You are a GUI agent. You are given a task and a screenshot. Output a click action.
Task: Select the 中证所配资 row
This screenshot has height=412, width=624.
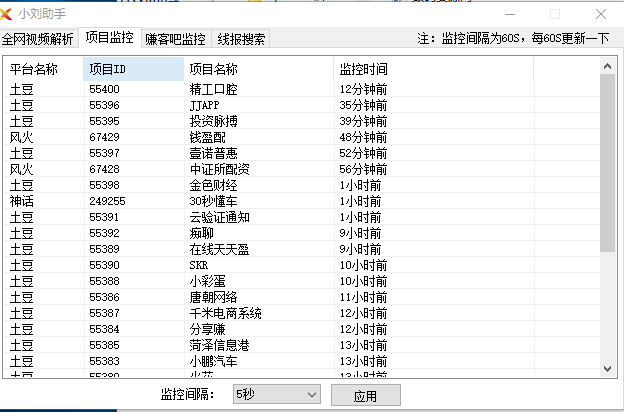(301, 169)
